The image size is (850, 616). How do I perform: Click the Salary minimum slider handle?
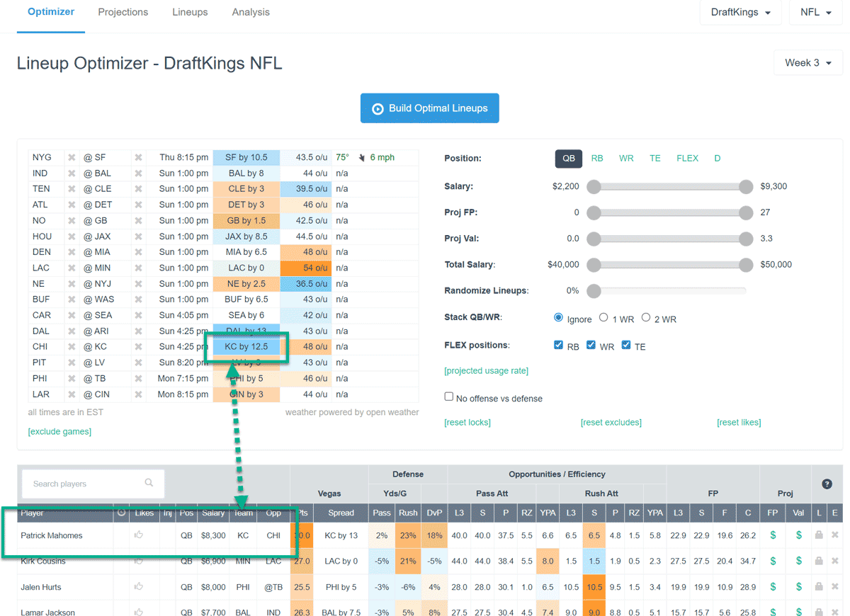tap(594, 186)
